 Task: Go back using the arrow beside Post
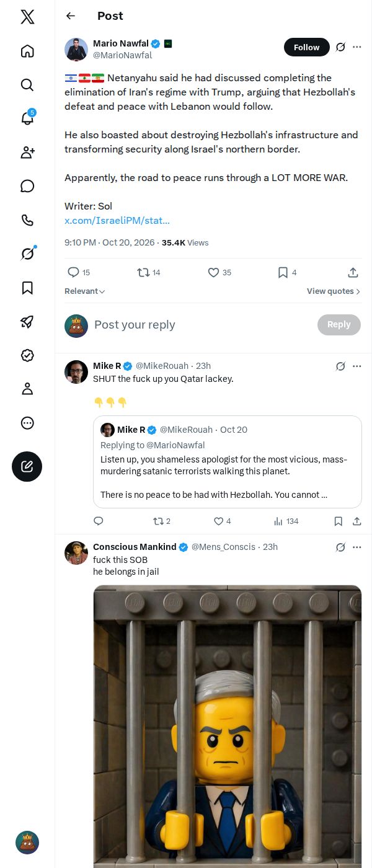click(71, 16)
